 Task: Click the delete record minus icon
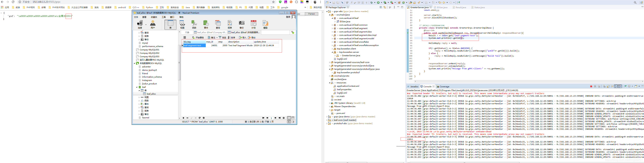tap(187, 118)
